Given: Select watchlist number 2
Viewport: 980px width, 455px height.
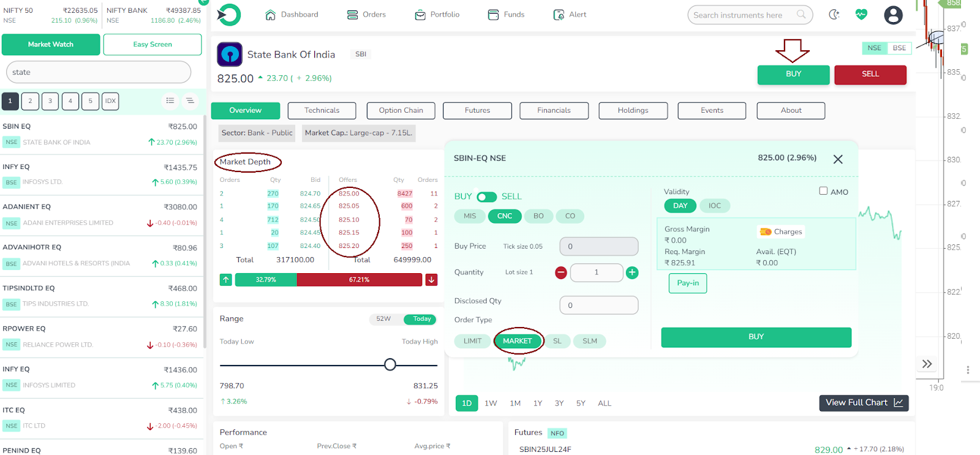Looking at the screenshot, I should [30, 101].
